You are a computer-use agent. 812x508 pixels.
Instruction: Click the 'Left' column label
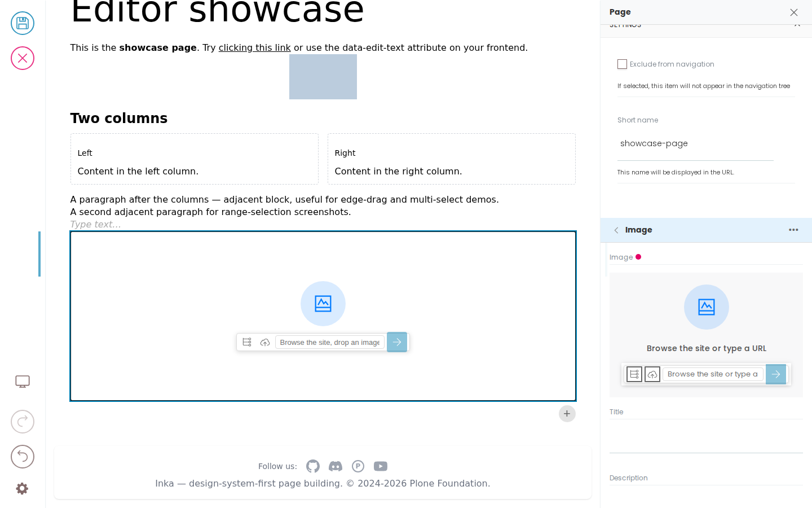click(85, 153)
